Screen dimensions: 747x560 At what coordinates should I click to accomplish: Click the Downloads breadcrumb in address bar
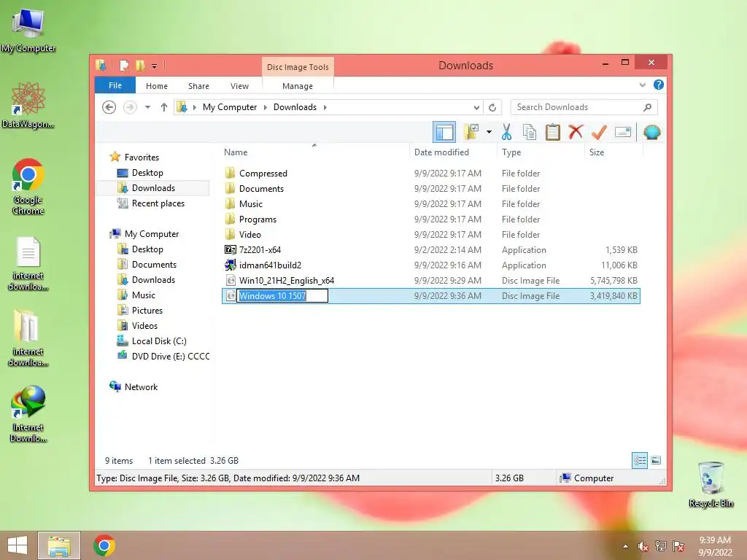(295, 107)
